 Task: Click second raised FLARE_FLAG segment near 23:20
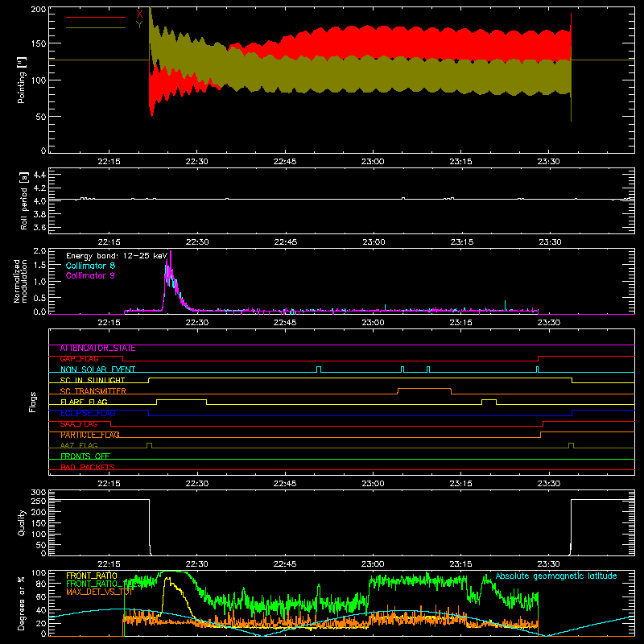coord(489,399)
